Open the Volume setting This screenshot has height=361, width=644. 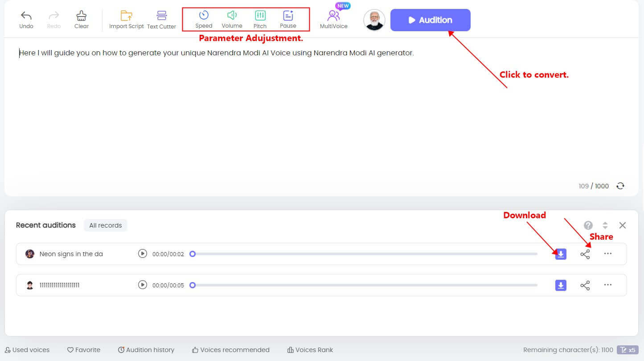[x=232, y=20]
